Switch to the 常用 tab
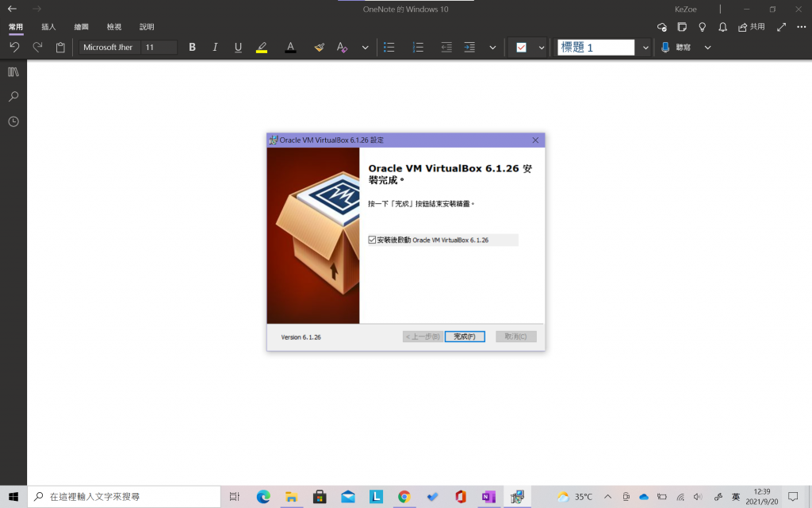 tap(16, 27)
